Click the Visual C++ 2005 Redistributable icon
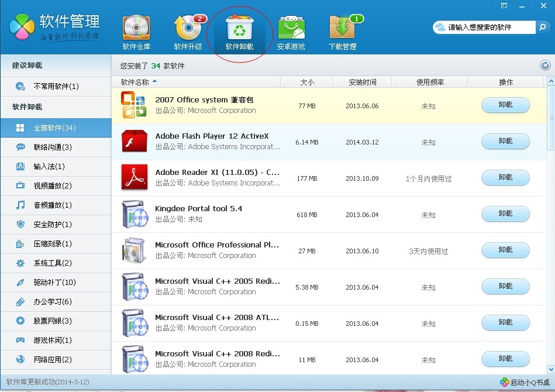The width and height of the screenshot is (555, 392). tap(135, 287)
